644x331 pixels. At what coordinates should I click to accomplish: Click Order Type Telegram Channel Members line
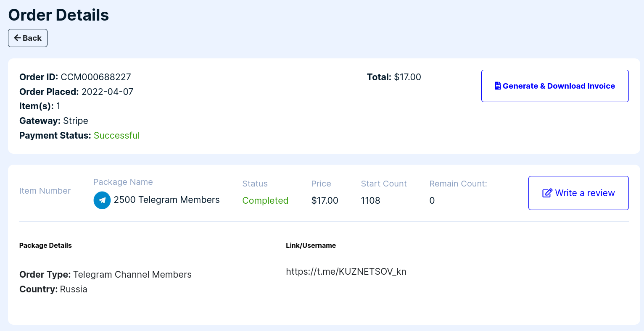[x=106, y=274]
